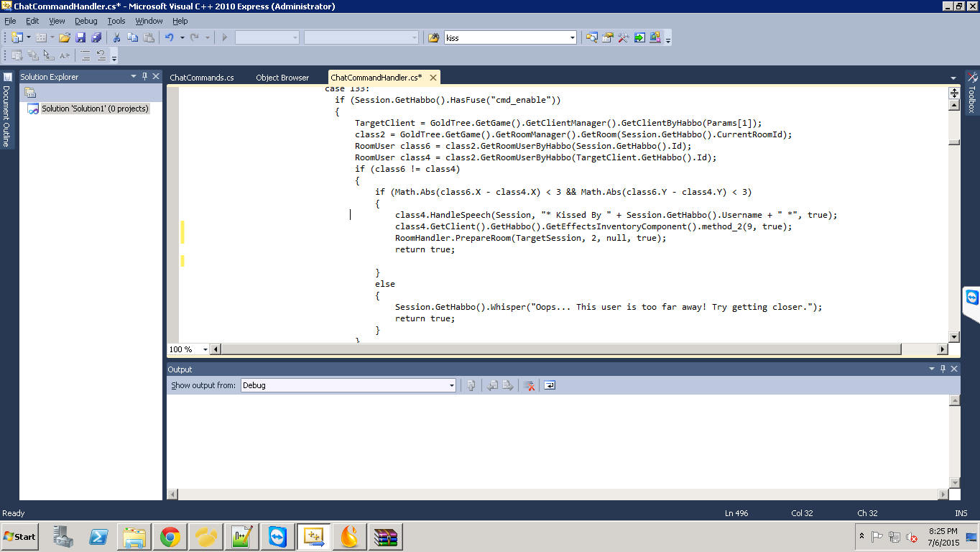Open WinRAR from the taskbar

pyautogui.click(x=386, y=537)
